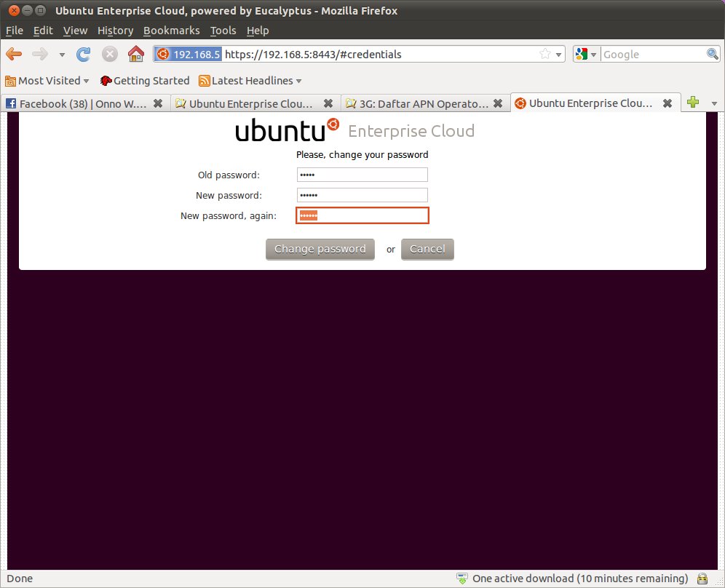Open the back/forward history dropdown arrow

(62, 55)
